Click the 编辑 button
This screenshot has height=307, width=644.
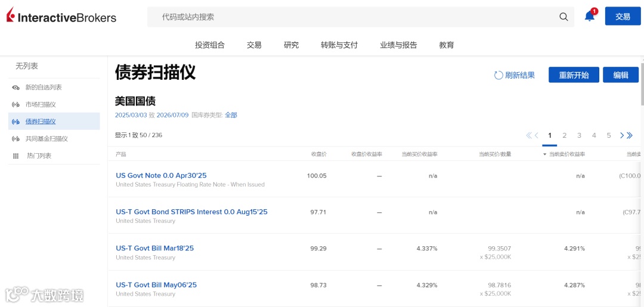coord(621,75)
